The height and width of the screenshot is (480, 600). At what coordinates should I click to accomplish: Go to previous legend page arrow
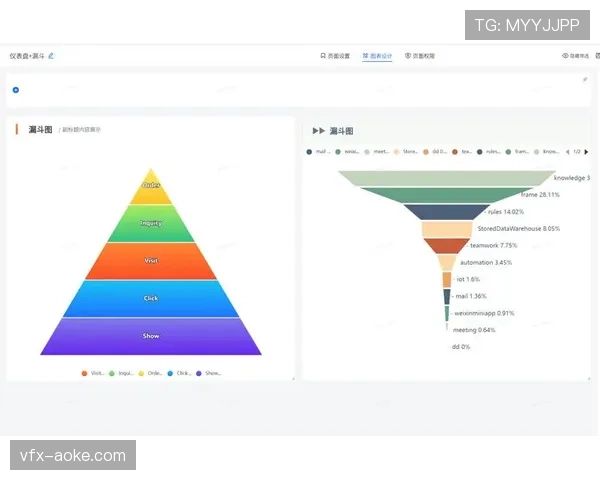(567, 152)
